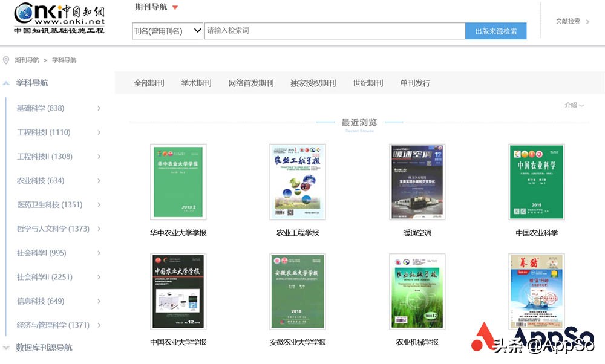Select the 世纪期刊 filter

(x=367, y=83)
